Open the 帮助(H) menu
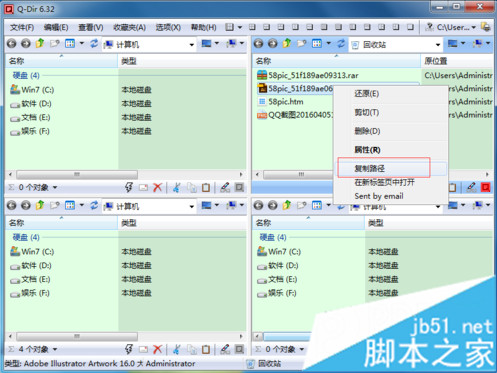The height and width of the screenshot is (373, 497). [x=203, y=27]
